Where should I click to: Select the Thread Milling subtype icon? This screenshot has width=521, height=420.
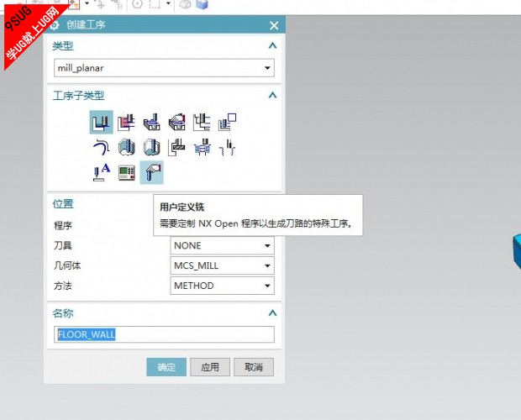[227, 147]
